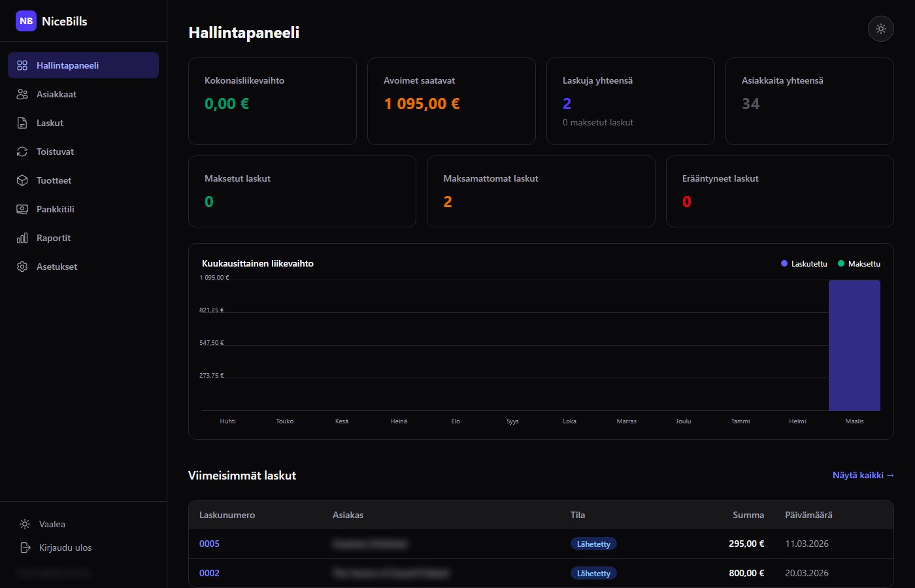The height and width of the screenshot is (588, 915).
Task: Click the NB NiceBills logo icon
Action: (26, 21)
